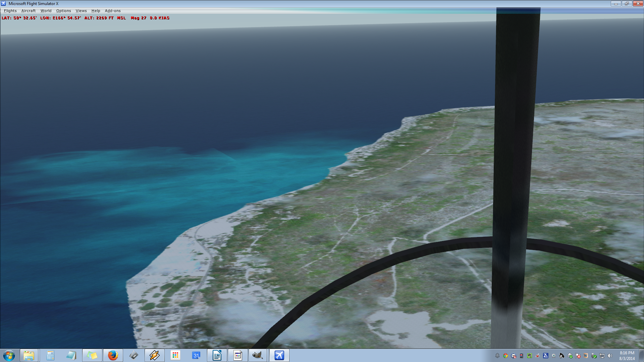Open the Aircraft menu
Image resolution: width=644 pixels, height=362 pixels.
pos(29,11)
